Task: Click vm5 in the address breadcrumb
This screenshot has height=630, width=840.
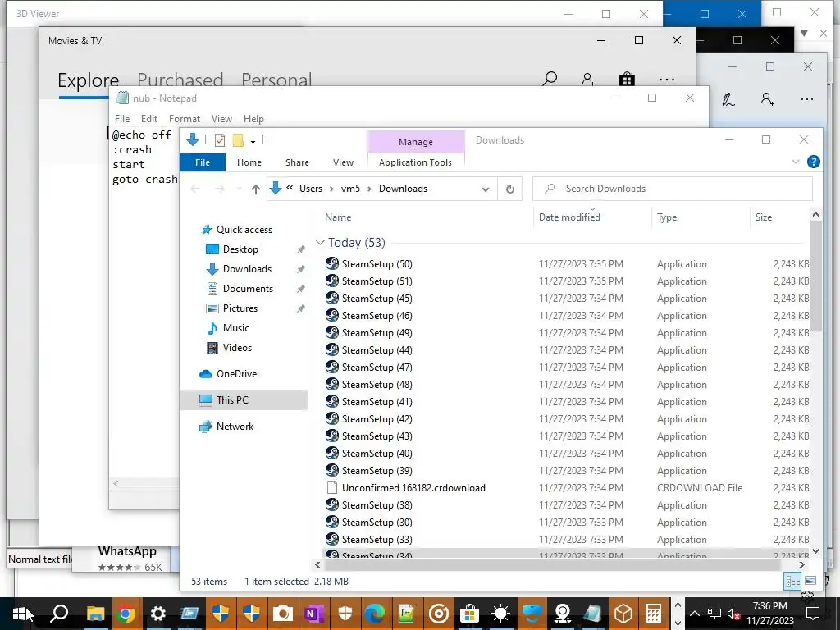Action: click(350, 189)
